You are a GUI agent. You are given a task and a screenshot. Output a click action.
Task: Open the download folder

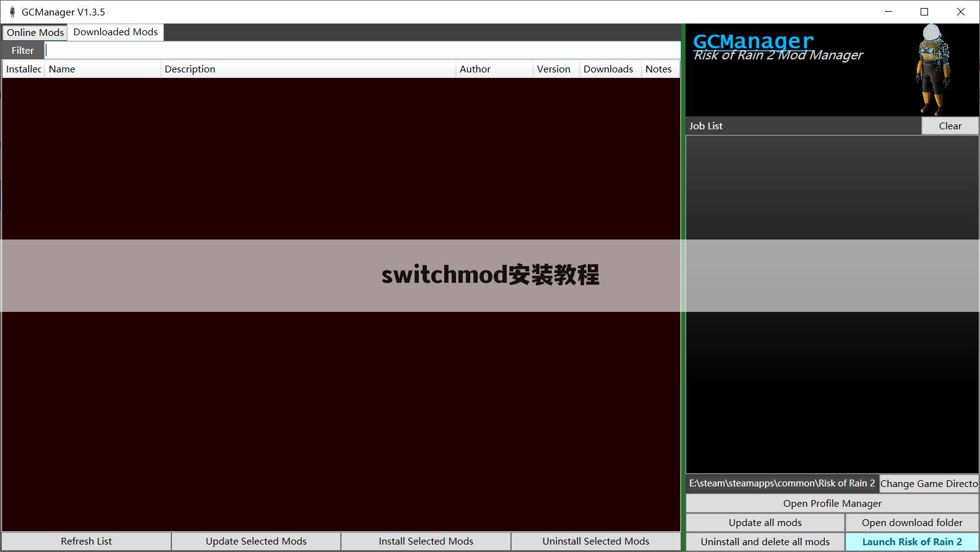(912, 522)
